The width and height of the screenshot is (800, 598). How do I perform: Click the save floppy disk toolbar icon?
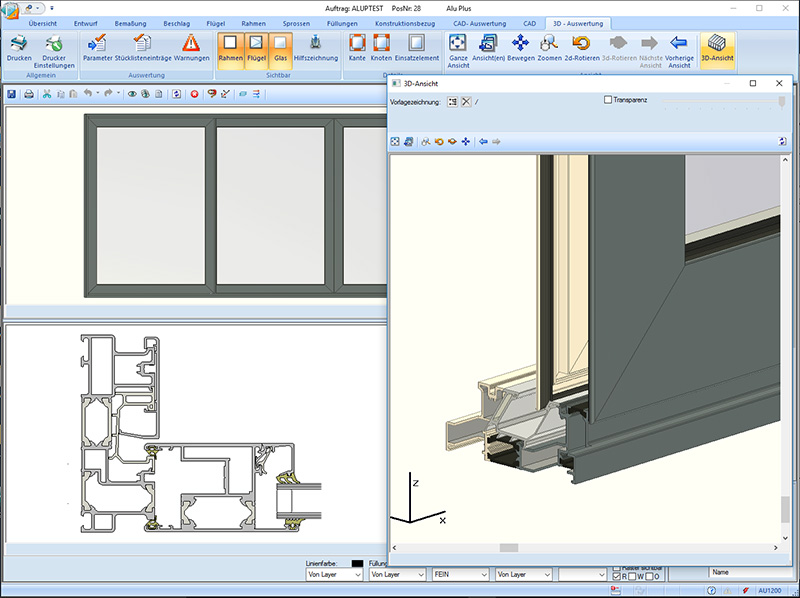(11, 94)
